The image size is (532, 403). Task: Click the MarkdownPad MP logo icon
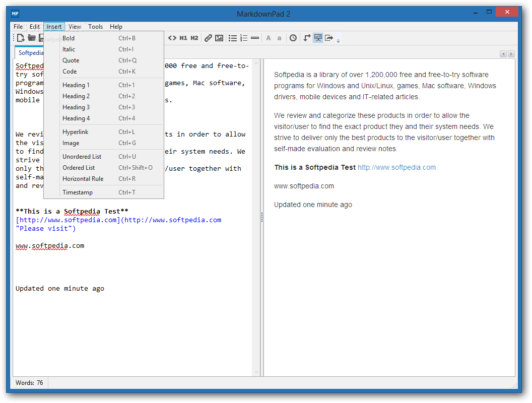click(x=15, y=14)
